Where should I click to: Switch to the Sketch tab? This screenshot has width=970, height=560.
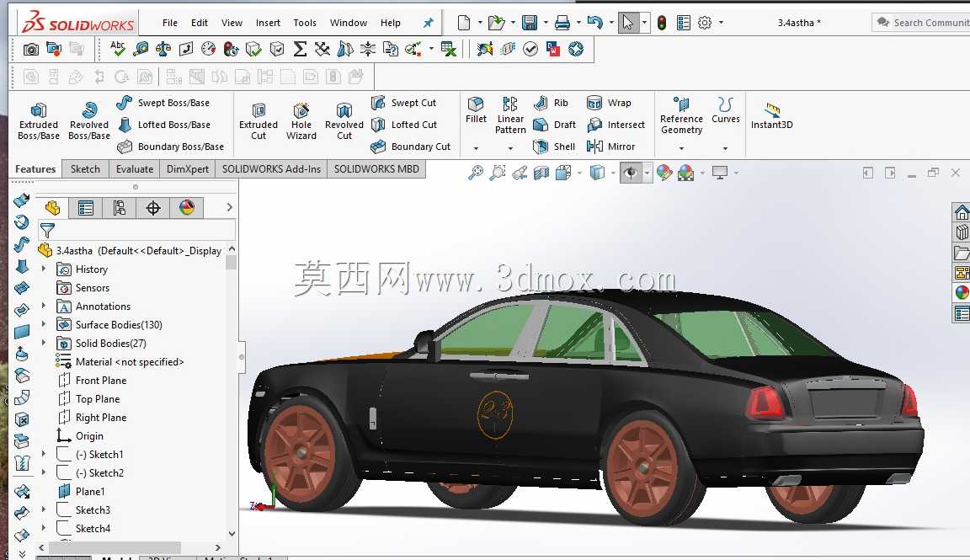(x=85, y=169)
